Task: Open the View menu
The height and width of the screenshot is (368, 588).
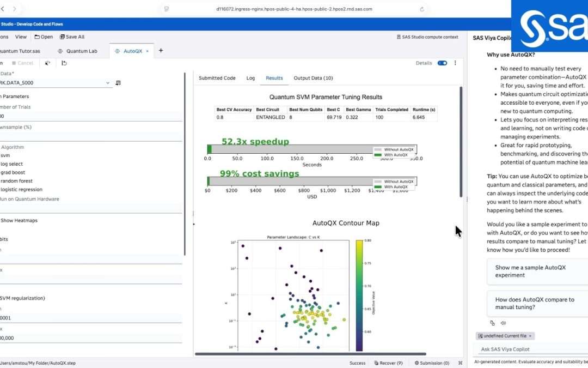Action: click(21, 37)
